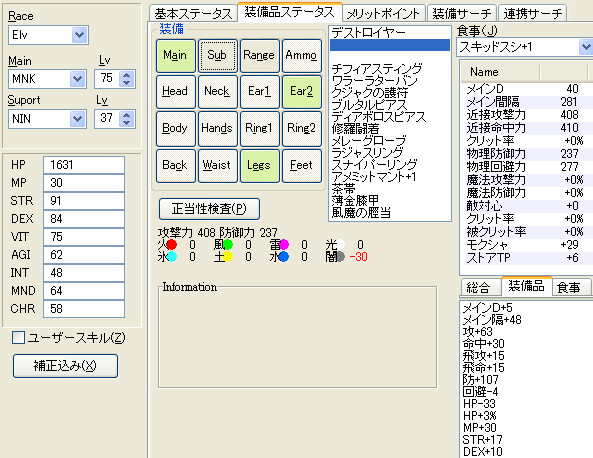The height and width of the screenshot is (458, 593).
Task: Click the green wind element dot
Action: [x=228, y=245]
